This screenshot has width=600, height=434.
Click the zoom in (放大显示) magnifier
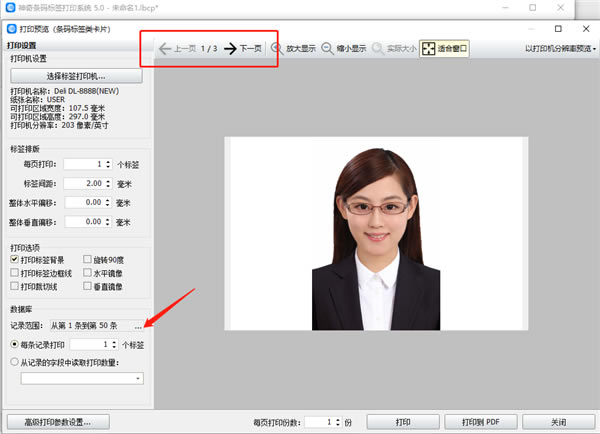pos(277,48)
